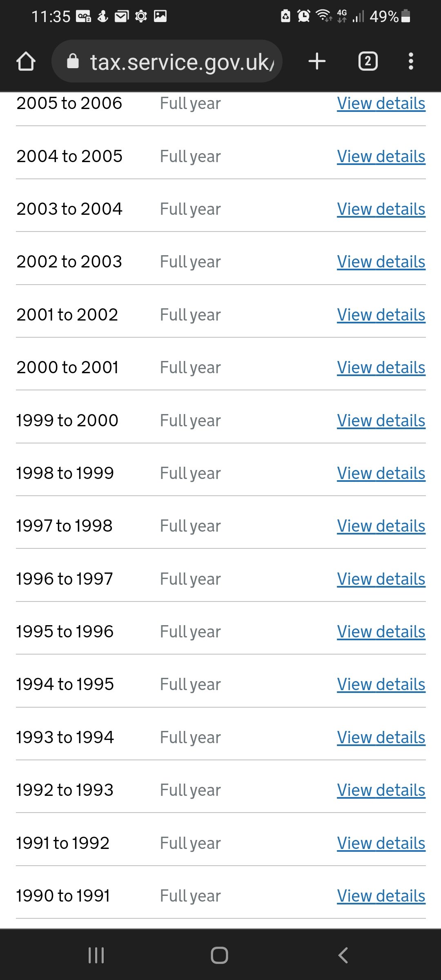This screenshot has width=441, height=980.
Task: View details for 1999 to 2000
Action: 381,421
